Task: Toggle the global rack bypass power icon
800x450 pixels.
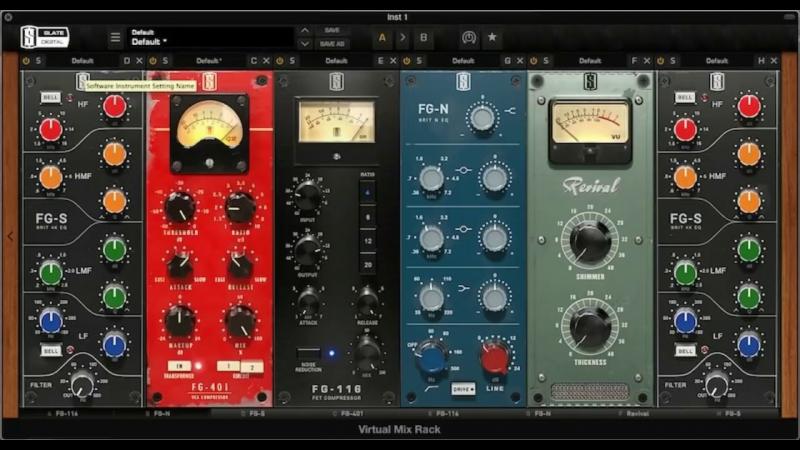Action: coord(469,37)
